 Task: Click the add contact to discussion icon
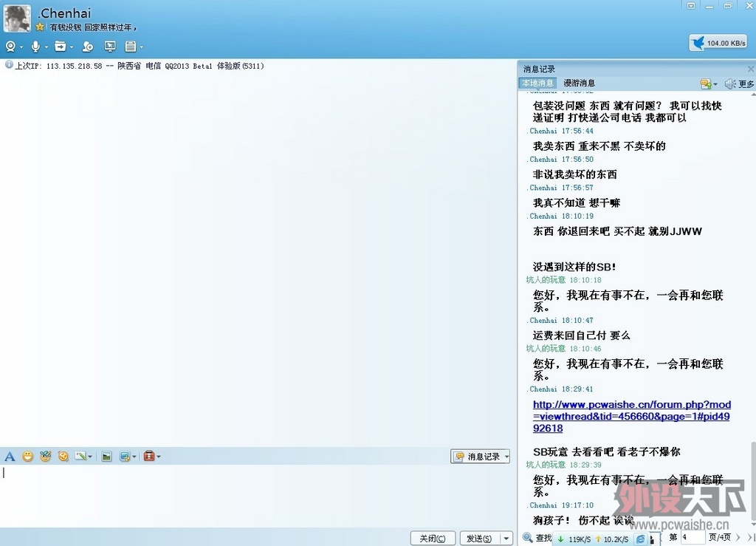pyautogui.click(x=87, y=47)
